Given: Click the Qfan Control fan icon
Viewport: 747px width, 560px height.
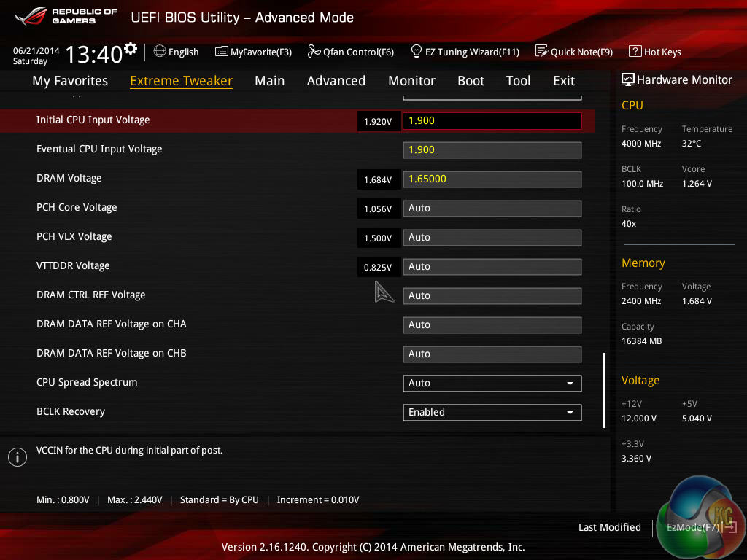Looking at the screenshot, I should [x=314, y=52].
